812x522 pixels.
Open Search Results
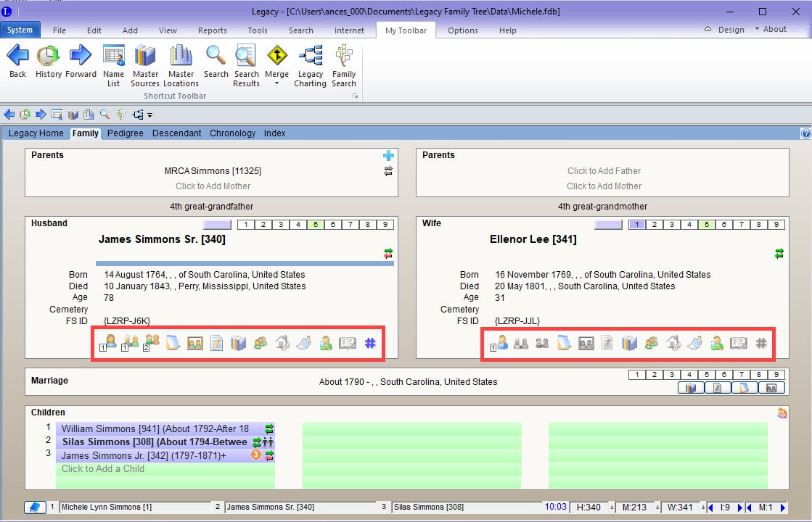246,66
